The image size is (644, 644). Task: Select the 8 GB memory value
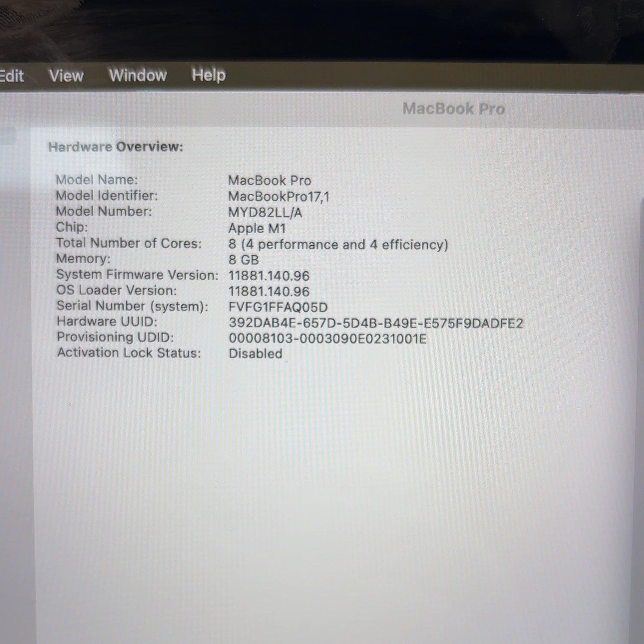243,260
